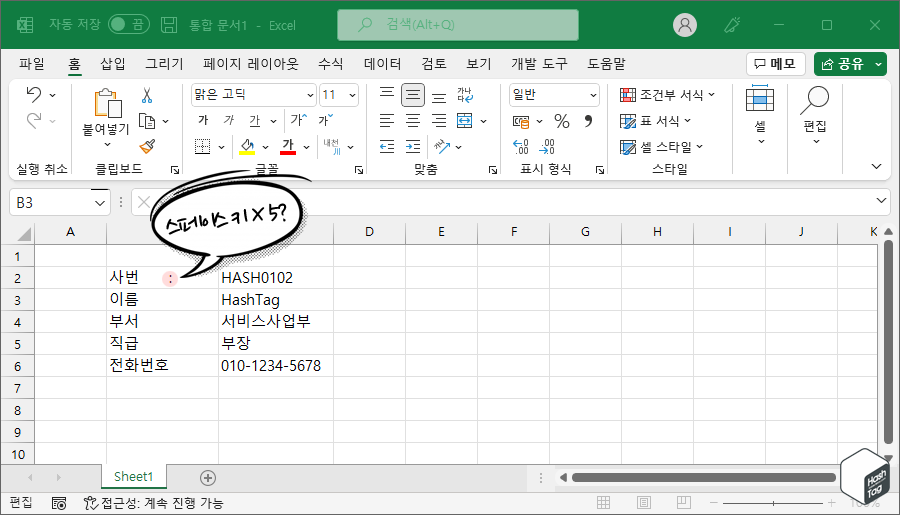Click the Comments (메모) button

pyautogui.click(x=775, y=64)
